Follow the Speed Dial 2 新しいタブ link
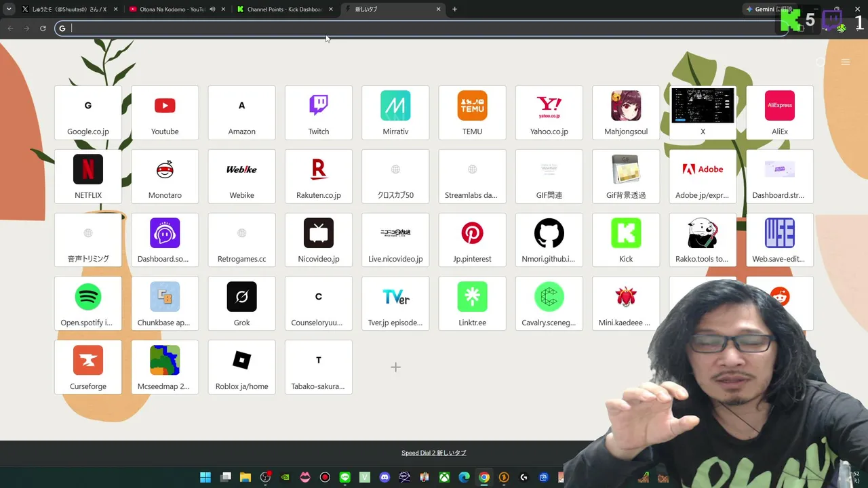 coord(434,453)
